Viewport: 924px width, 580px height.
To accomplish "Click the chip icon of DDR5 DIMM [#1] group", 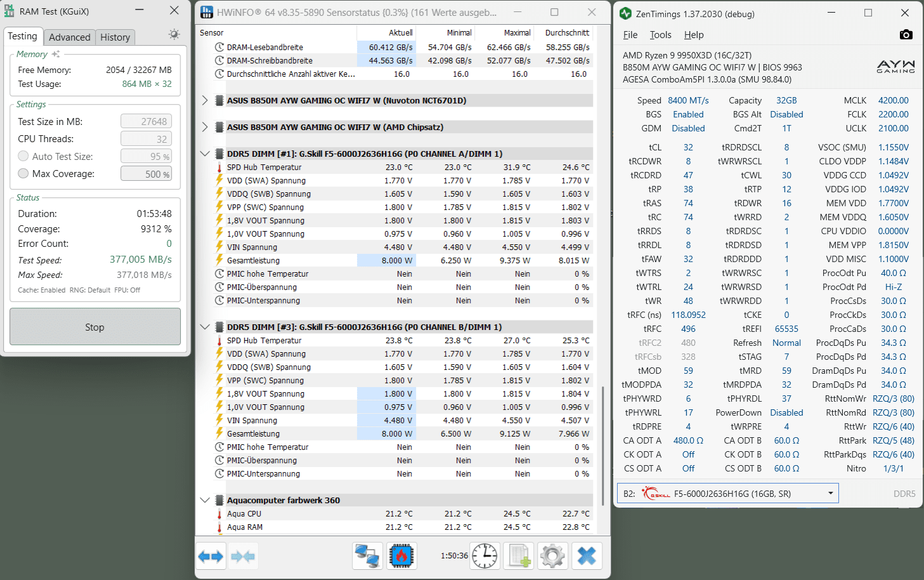I will pyautogui.click(x=219, y=154).
